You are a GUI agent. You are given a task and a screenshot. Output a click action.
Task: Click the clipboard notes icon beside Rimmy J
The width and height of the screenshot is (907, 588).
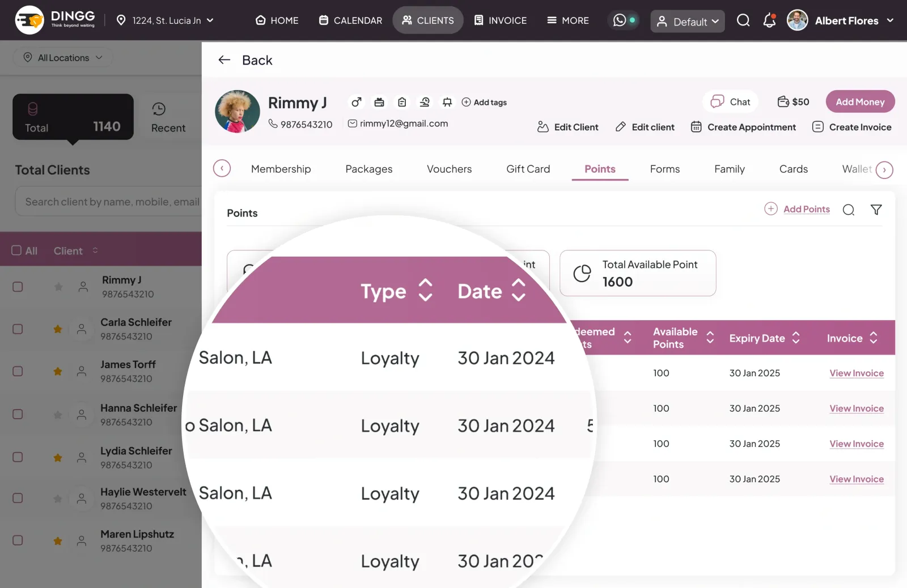pyautogui.click(x=402, y=102)
